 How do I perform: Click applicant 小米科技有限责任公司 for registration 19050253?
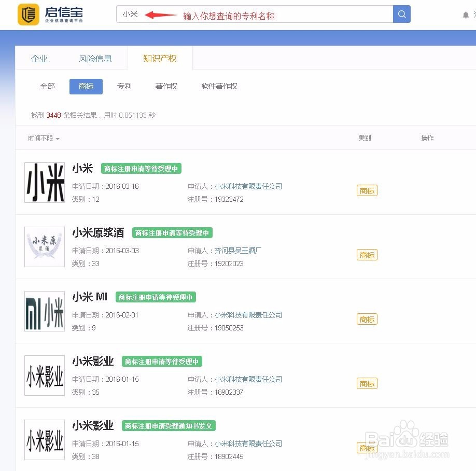tap(248, 315)
